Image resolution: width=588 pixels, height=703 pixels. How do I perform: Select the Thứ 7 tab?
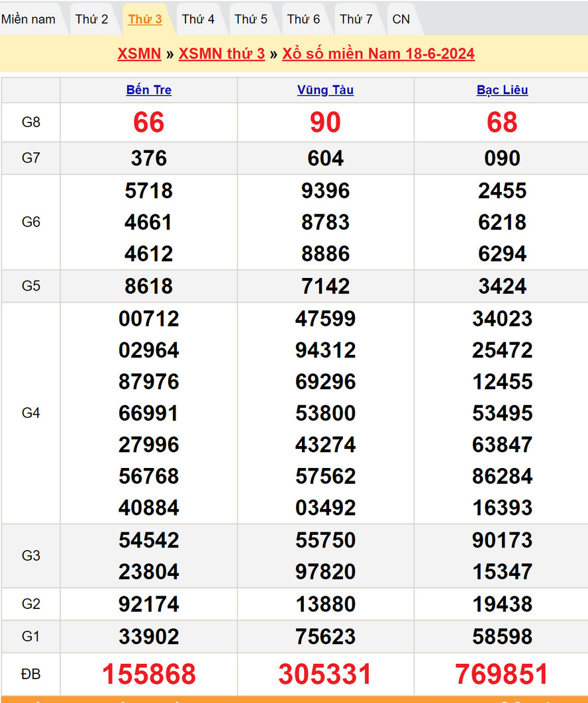click(356, 19)
